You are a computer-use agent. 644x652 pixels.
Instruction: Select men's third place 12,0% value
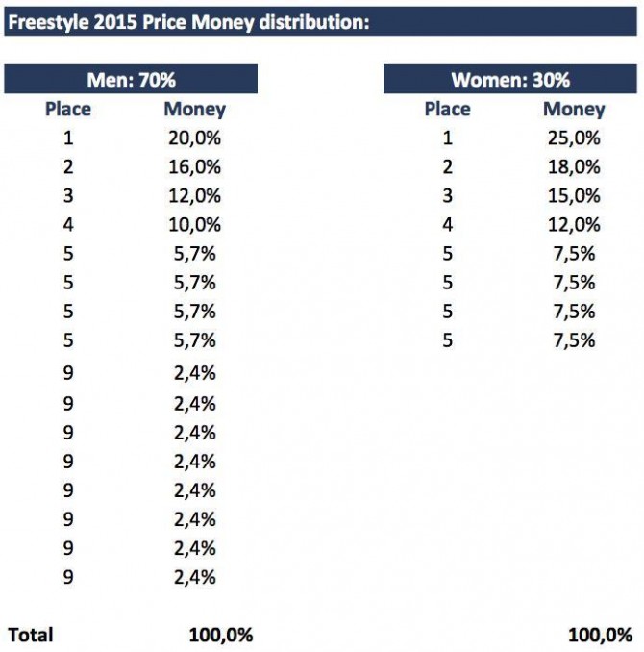(x=194, y=196)
